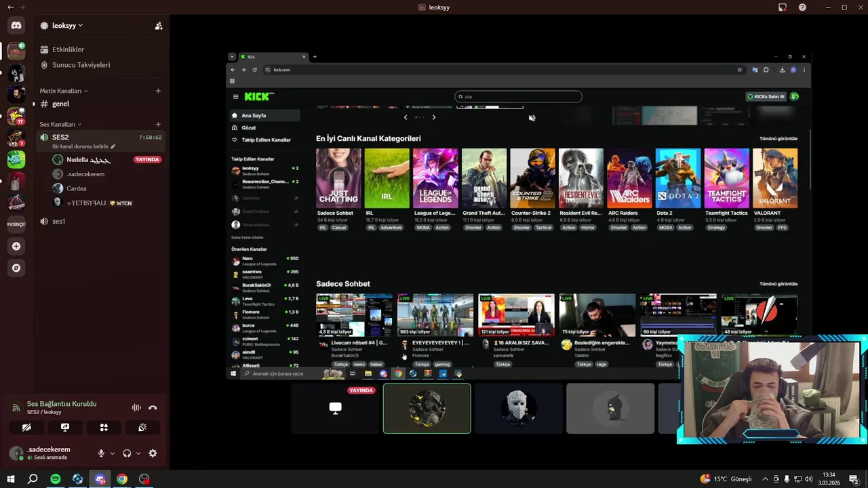Screen dimensions: 868x488
Task: Open Discord inbox icon in title bar
Action: click(x=783, y=7)
